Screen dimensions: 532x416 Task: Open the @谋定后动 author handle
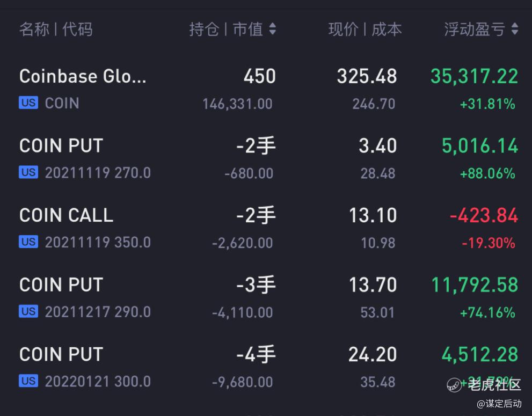pyautogui.click(x=499, y=404)
